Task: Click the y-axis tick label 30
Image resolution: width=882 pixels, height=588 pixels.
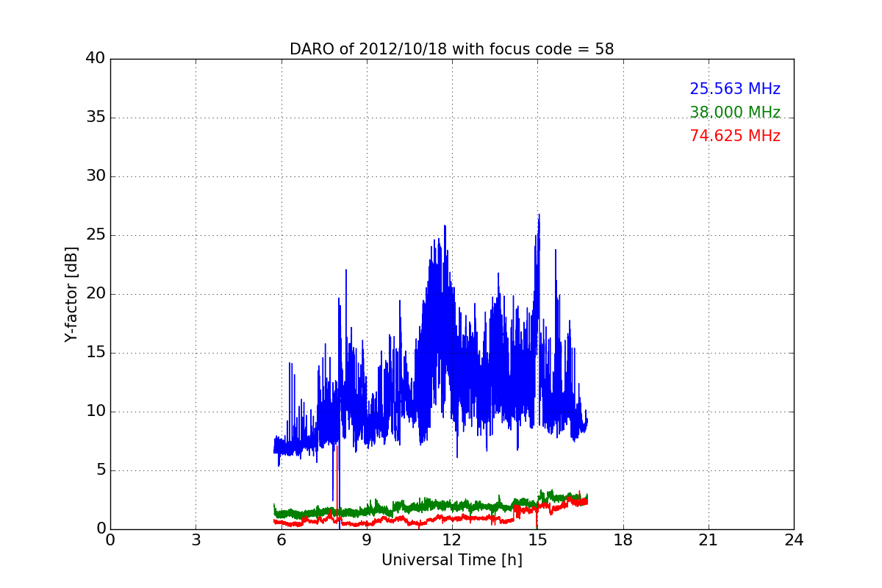Action: (x=96, y=176)
